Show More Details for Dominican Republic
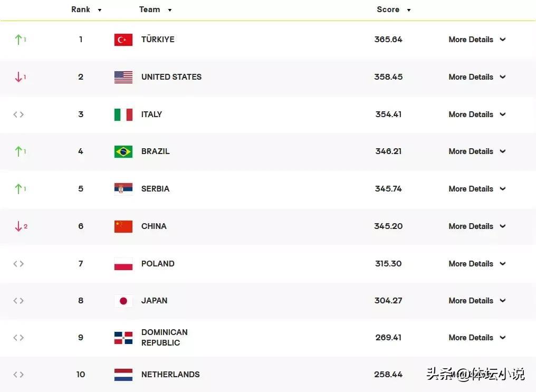536x392 pixels. (x=477, y=338)
